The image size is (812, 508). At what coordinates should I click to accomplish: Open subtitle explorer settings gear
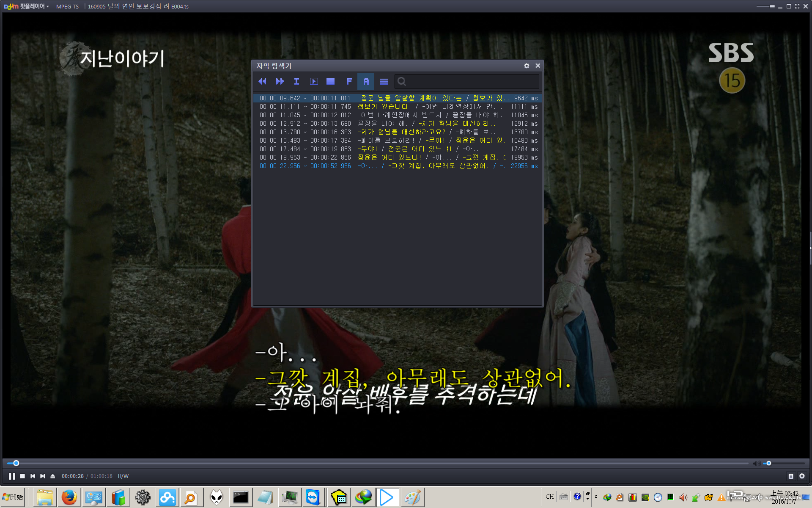click(x=527, y=66)
